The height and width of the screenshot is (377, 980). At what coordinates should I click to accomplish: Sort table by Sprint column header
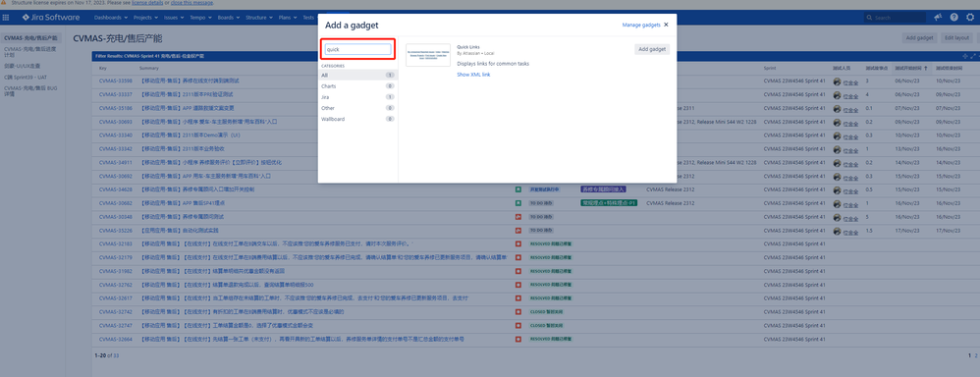click(770, 68)
